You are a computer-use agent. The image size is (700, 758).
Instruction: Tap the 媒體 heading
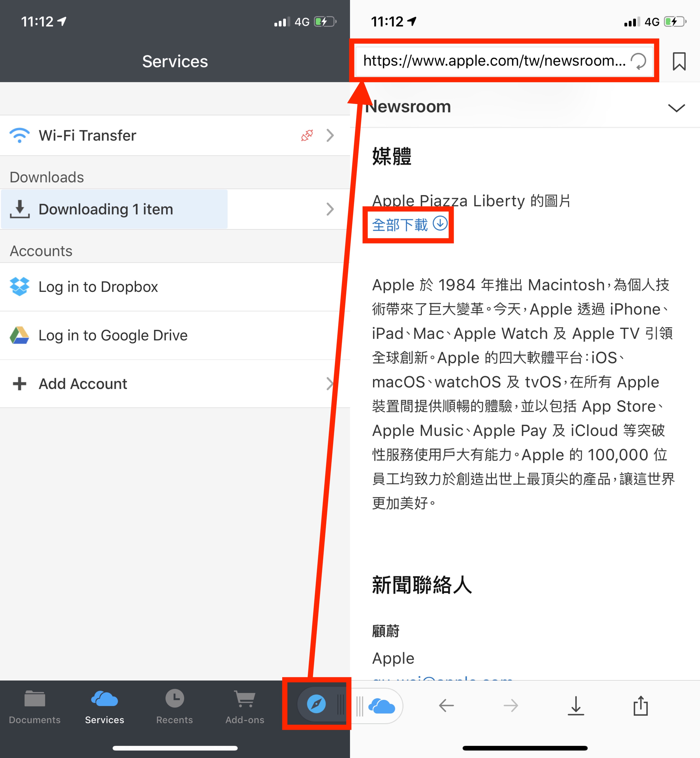click(392, 157)
